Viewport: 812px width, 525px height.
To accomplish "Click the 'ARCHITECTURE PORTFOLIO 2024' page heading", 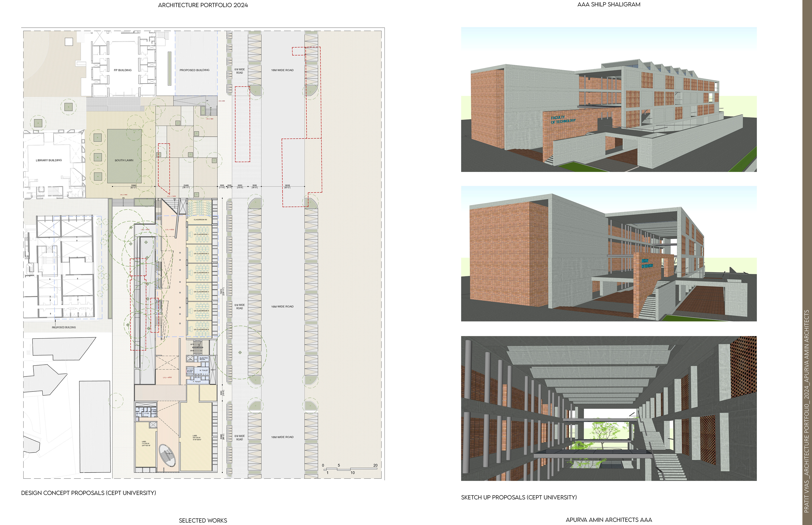I will [x=203, y=5].
